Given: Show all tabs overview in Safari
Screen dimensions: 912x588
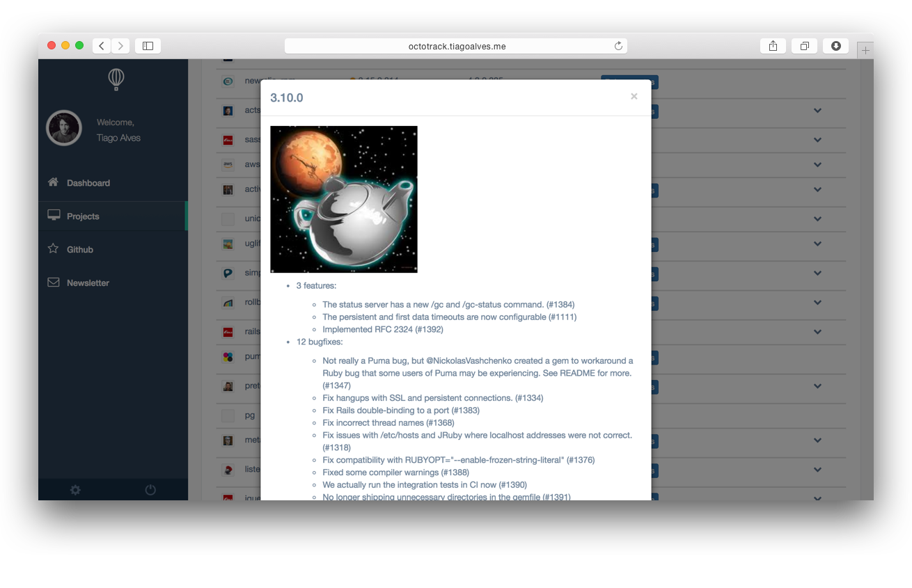Looking at the screenshot, I should click(804, 46).
